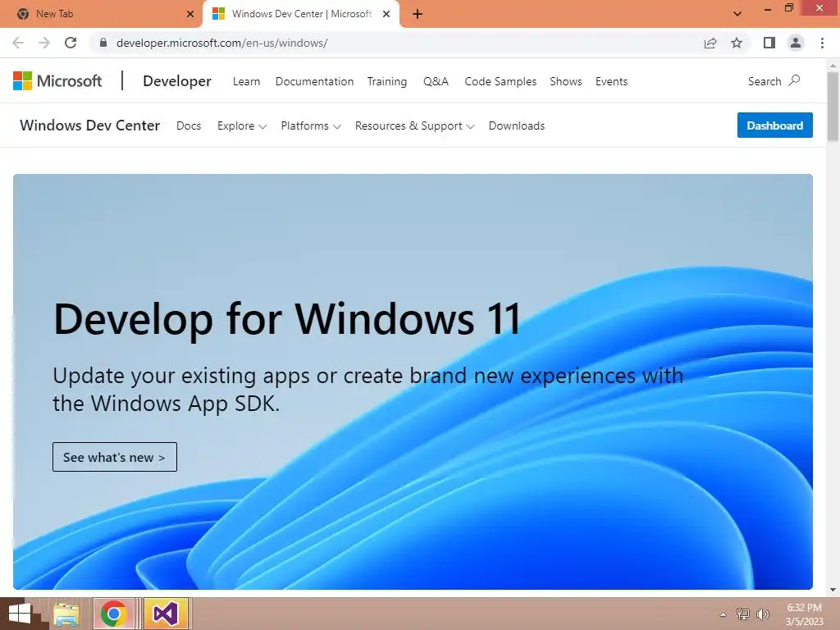Click the Search magnifier icon
Image resolution: width=840 pixels, height=630 pixels.
[794, 80]
